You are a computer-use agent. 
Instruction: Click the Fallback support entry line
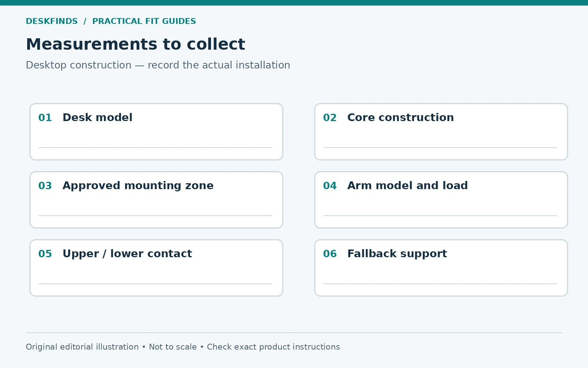point(440,284)
